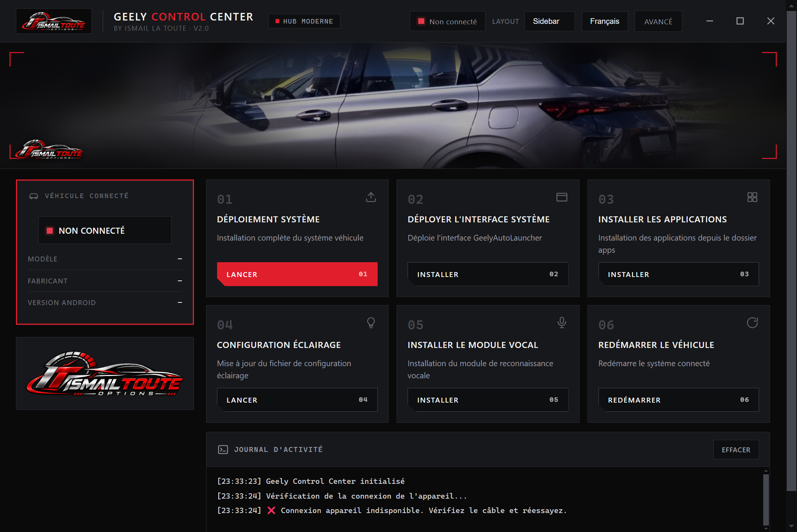Click the log line 'Vérification de la connexion'
The image size is (797, 532).
click(342, 496)
